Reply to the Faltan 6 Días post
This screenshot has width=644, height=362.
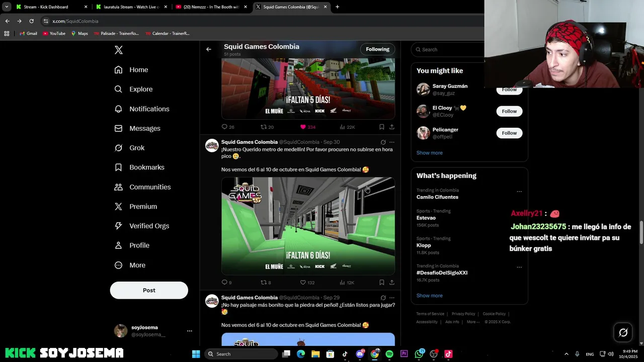point(226,283)
